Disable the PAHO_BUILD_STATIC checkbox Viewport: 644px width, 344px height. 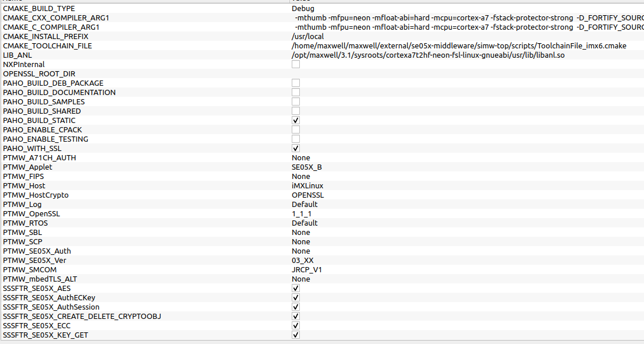coord(295,120)
